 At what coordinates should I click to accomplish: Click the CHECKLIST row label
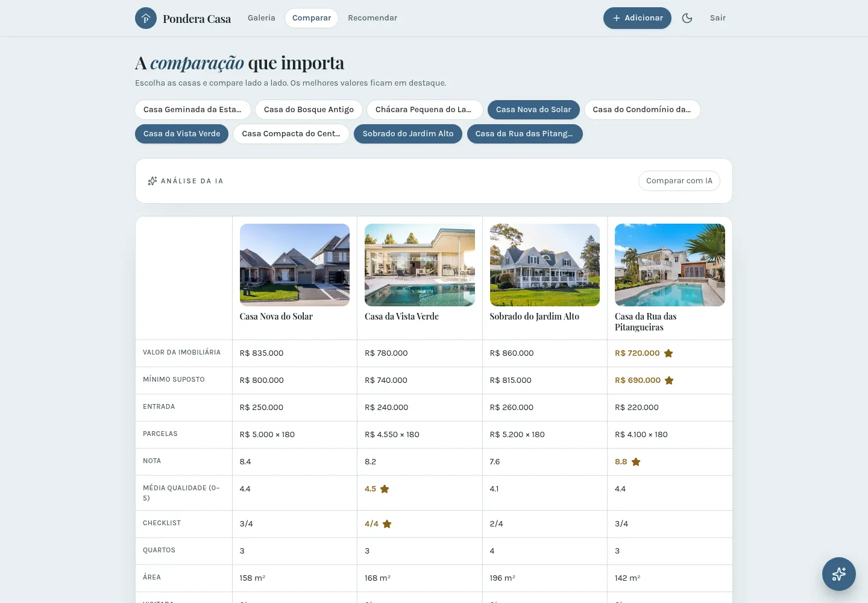pos(162,523)
